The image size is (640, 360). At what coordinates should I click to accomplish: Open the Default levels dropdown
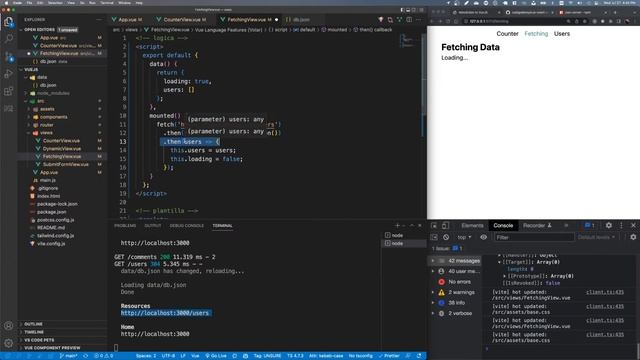[x=596, y=237]
